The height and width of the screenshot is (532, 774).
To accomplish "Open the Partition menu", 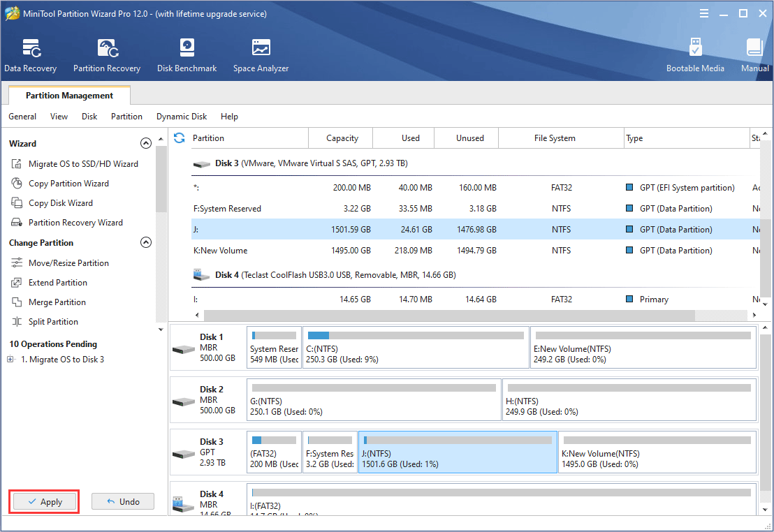I will 126,117.
